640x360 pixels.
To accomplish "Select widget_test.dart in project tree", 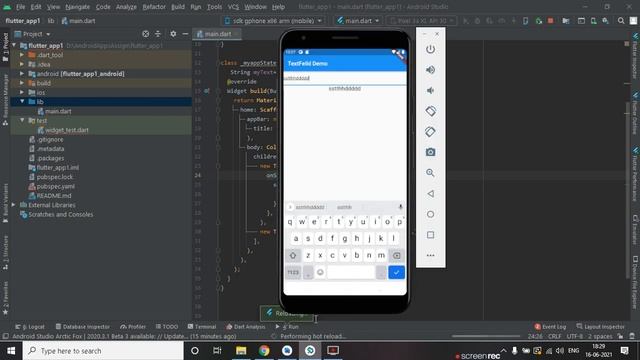I will (x=67, y=130).
